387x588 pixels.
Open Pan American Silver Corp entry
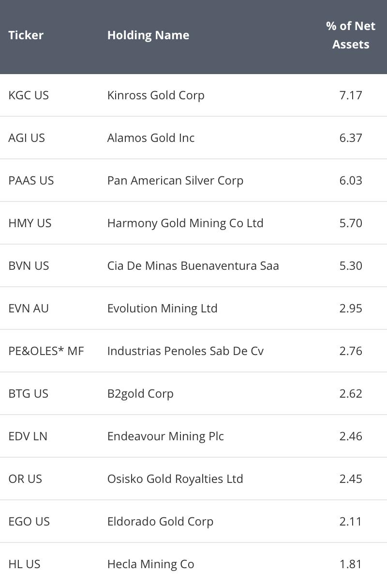pyautogui.click(x=175, y=181)
